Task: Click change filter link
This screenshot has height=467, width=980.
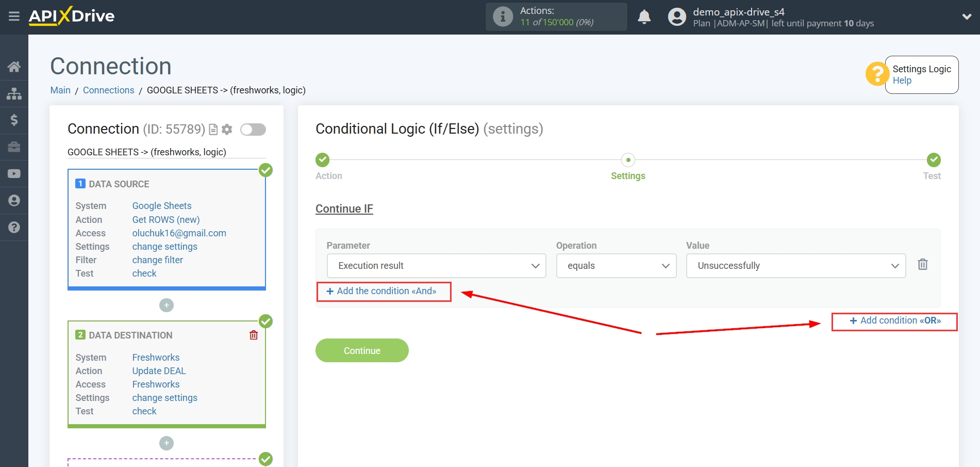Action: [x=158, y=260]
